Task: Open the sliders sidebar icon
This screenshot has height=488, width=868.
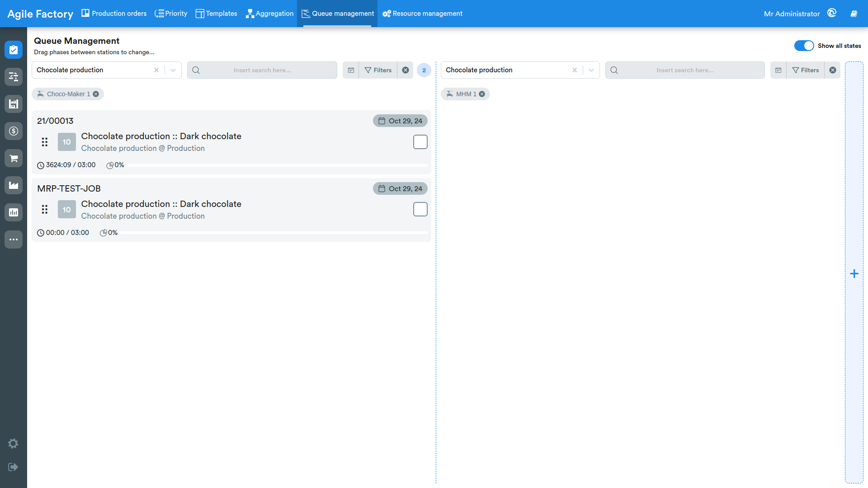Action: pyautogui.click(x=14, y=77)
